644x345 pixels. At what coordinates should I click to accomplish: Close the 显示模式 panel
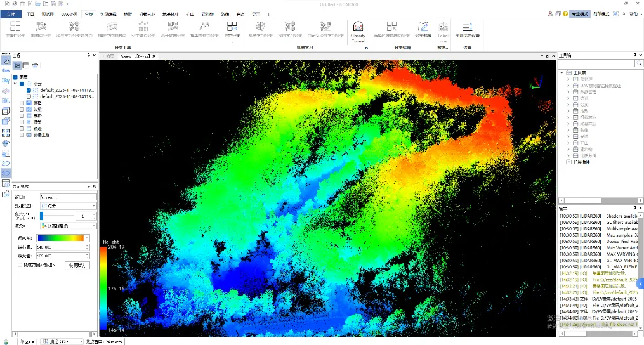click(94, 186)
